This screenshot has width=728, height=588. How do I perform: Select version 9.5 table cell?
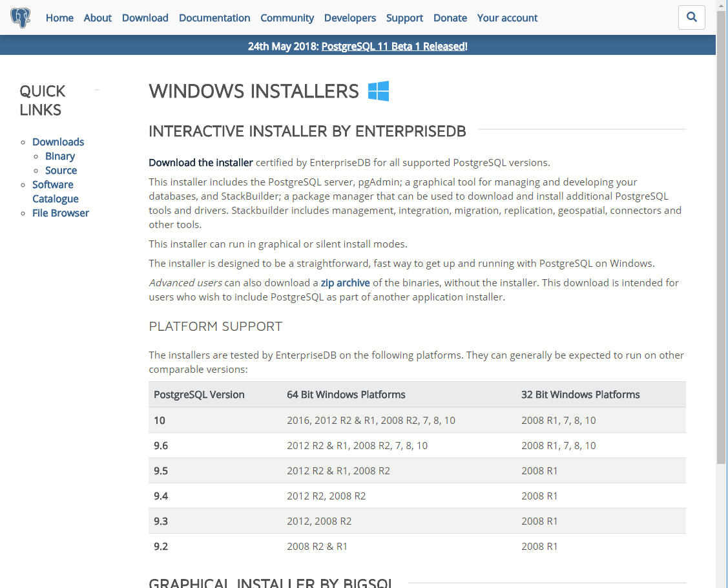point(215,470)
